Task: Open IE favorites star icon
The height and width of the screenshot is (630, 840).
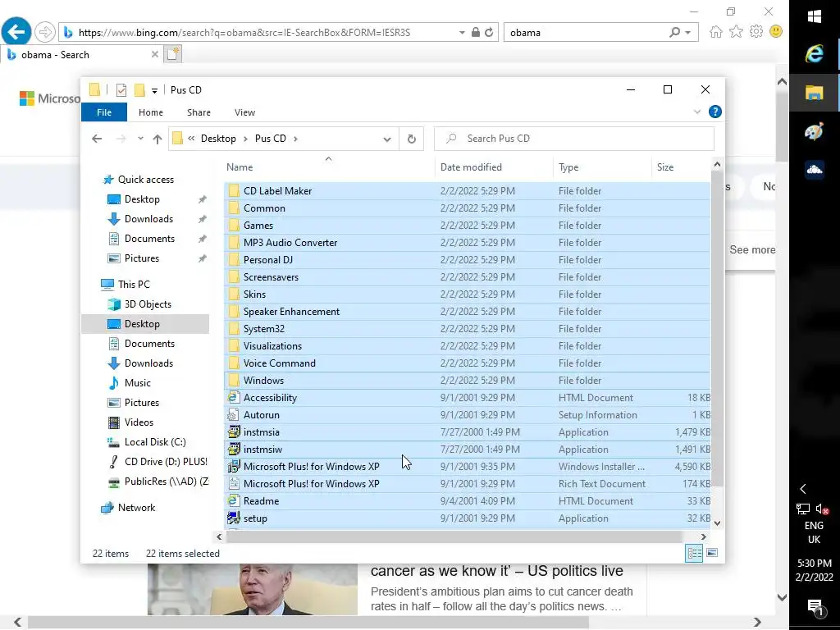Action: pos(736,32)
